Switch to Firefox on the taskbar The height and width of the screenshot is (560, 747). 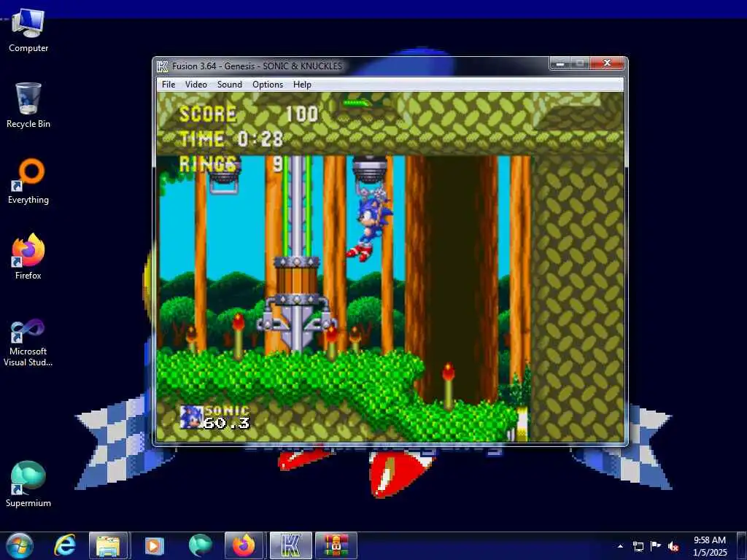coord(244,545)
